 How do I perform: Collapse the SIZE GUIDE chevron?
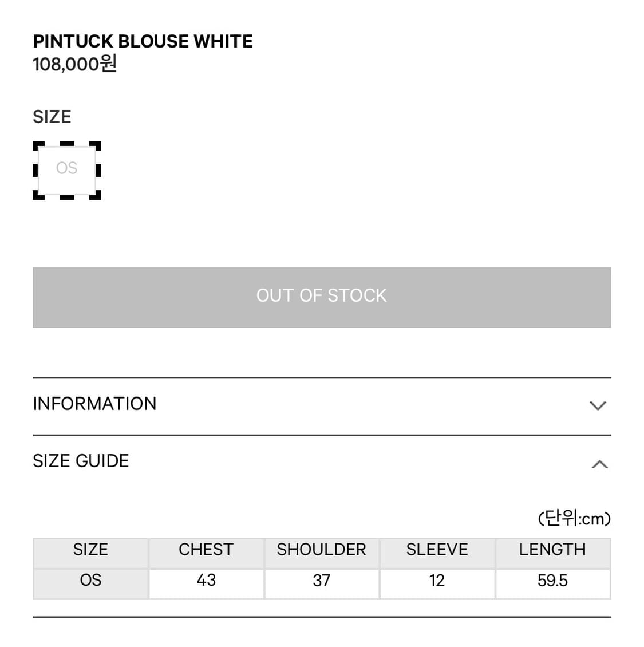pos(599,464)
